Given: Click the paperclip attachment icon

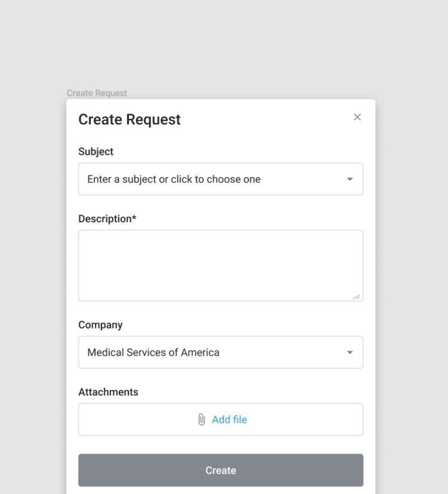Looking at the screenshot, I should coord(202,419).
